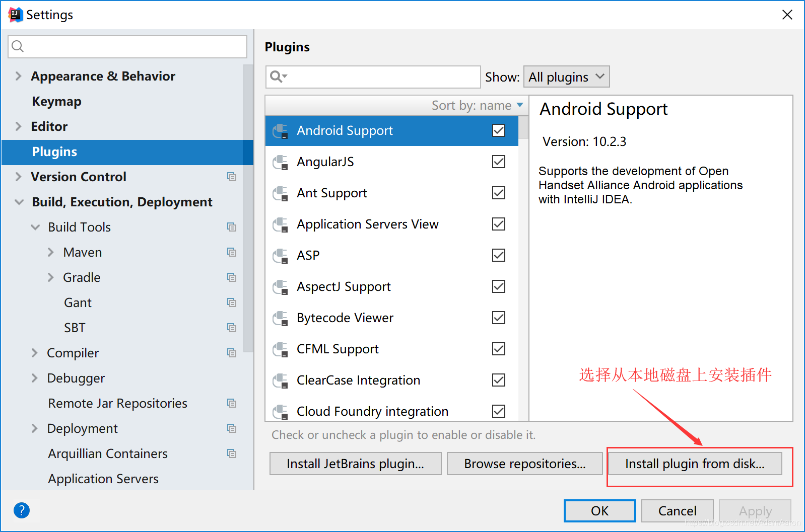The height and width of the screenshot is (532, 805).
Task: Click the Android Support plugin icon
Action: point(281,131)
